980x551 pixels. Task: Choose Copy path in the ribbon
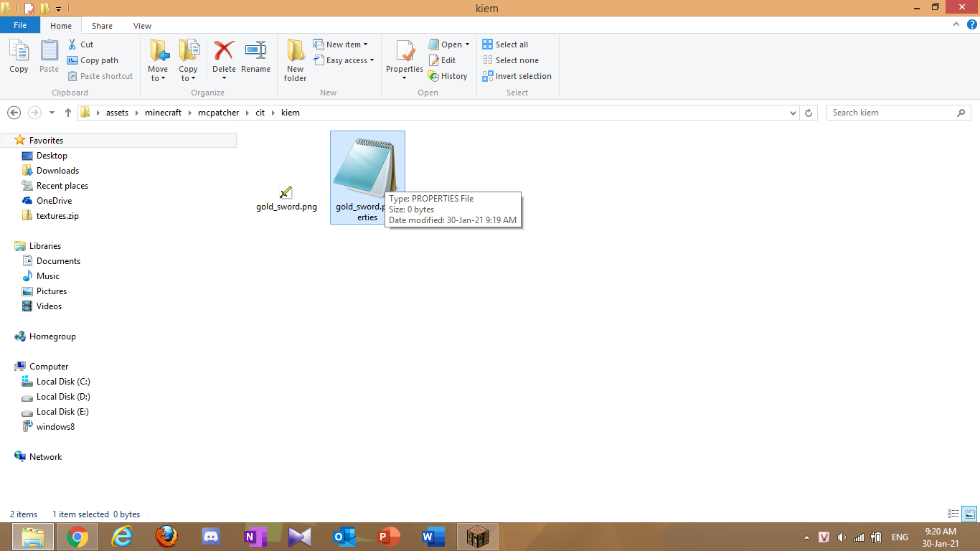click(93, 60)
